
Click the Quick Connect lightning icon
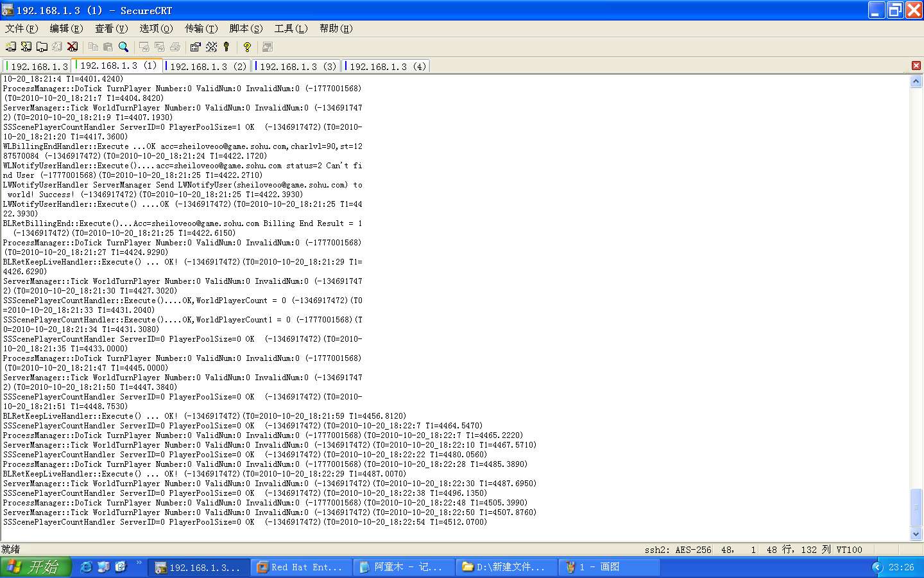pyautogui.click(x=26, y=47)
